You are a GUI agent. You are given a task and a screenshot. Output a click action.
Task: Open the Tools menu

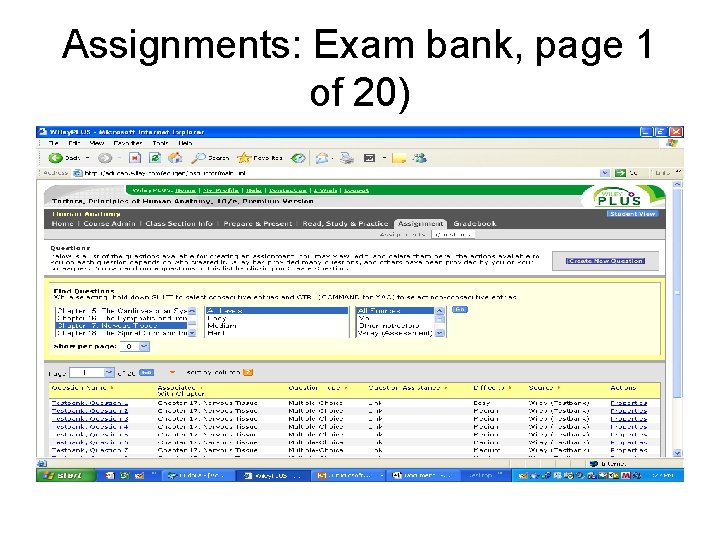coord(160,143)
